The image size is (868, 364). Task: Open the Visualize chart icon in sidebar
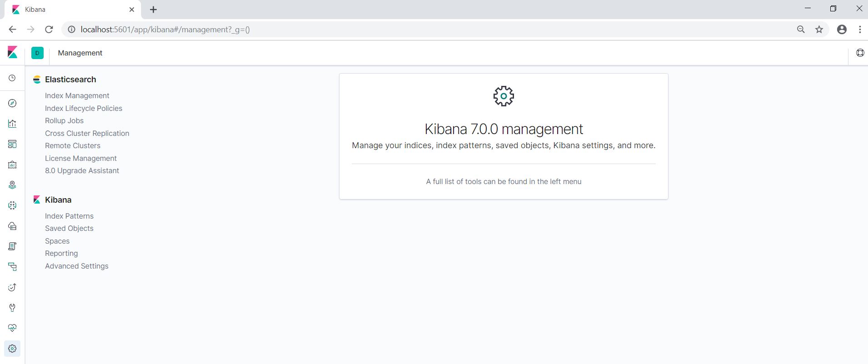12,124
